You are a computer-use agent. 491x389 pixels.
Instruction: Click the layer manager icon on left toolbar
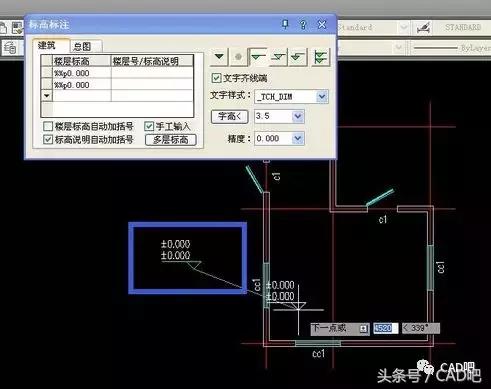pyautogui.click(x=10, y=48)
